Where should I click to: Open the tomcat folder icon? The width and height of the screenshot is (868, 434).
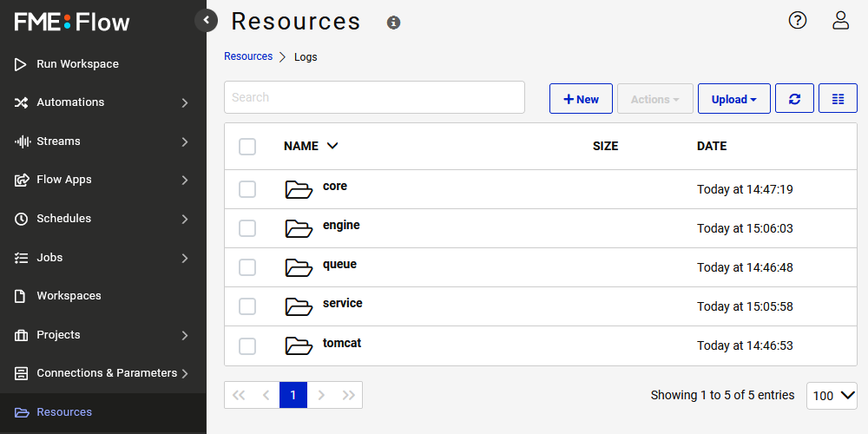point(299,345)
